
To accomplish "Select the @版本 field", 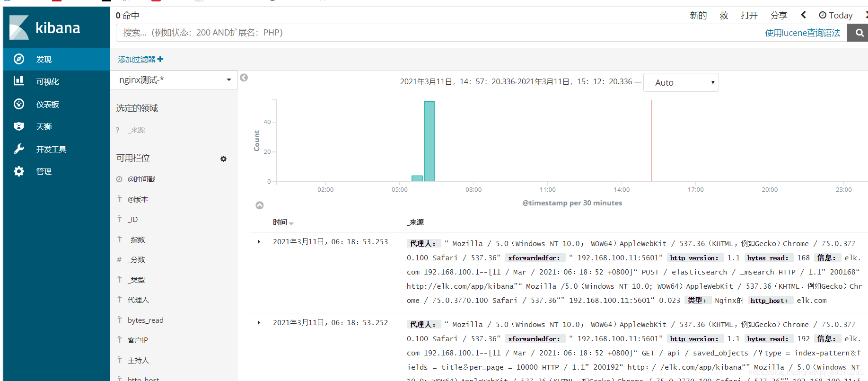I will [138, 199].
